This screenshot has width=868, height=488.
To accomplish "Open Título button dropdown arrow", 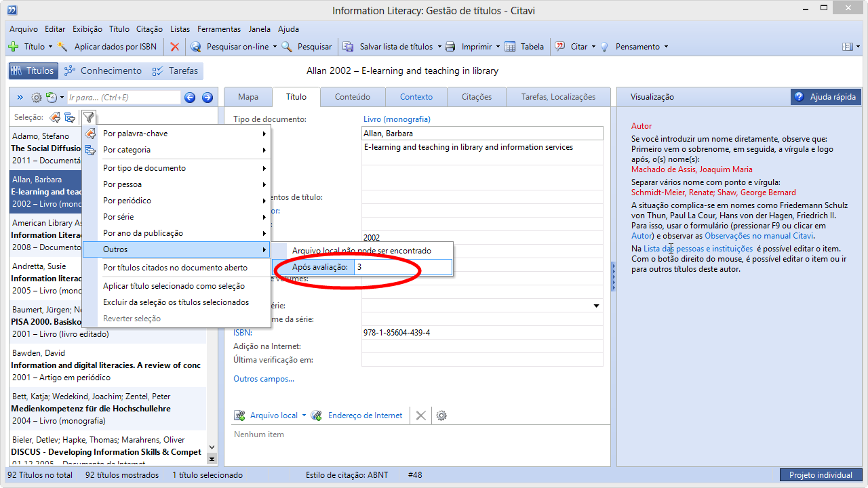I will pyautogui.click(x=50, y=47).
